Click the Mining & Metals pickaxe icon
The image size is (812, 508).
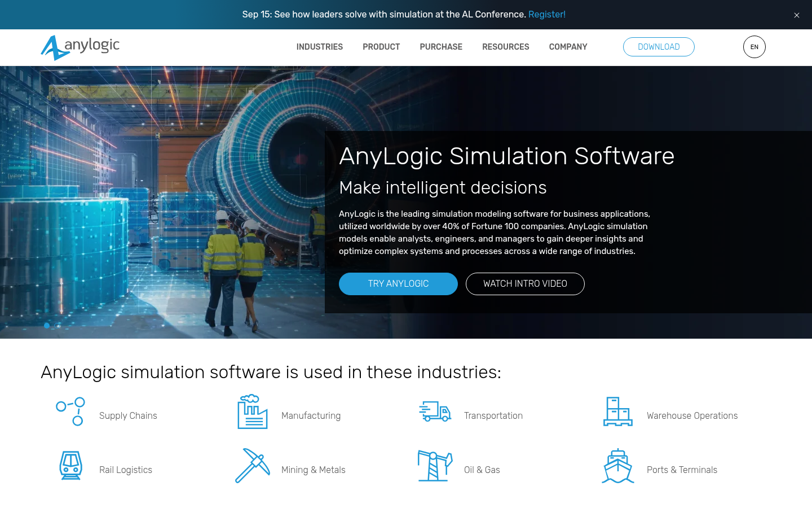tap(253, 466)
